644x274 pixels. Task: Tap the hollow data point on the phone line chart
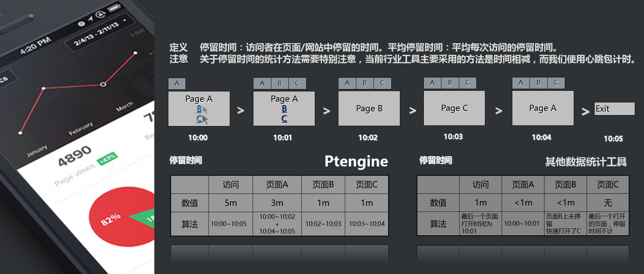103,84
